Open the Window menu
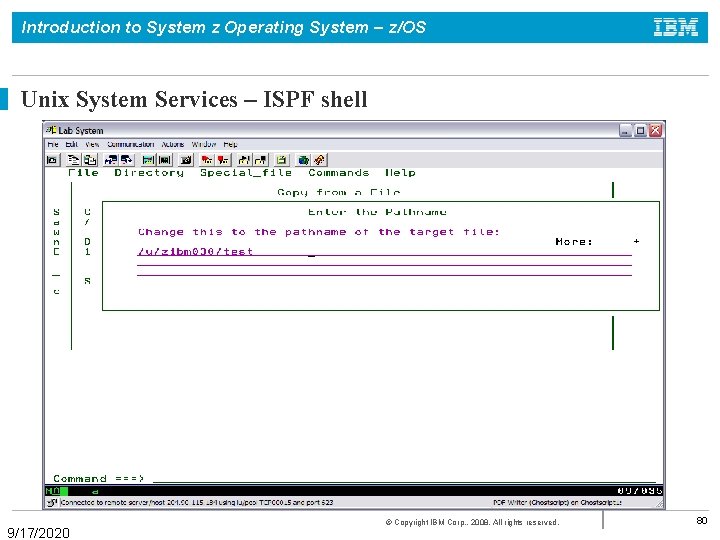This screenshot has height=540, width=720. click(203, 144)
